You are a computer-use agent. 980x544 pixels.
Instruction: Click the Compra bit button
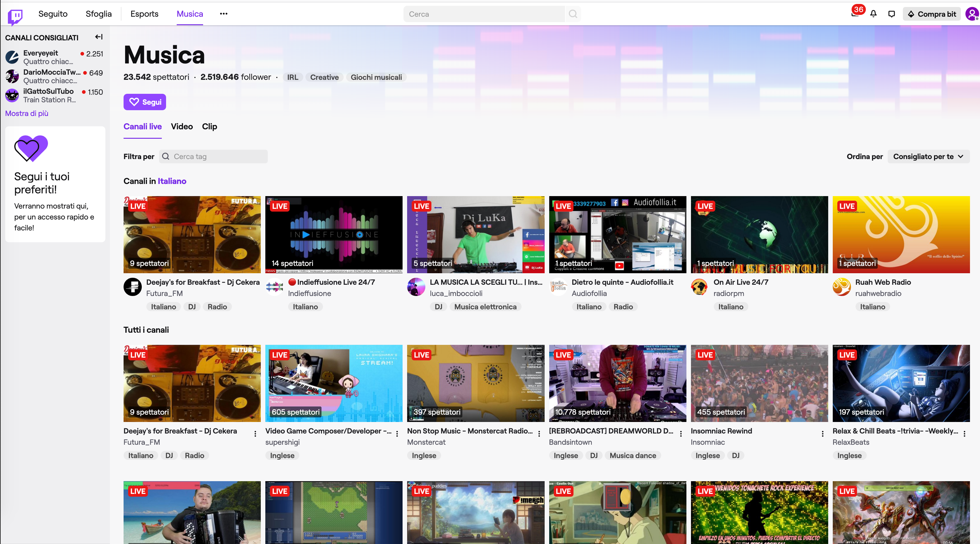932,14
